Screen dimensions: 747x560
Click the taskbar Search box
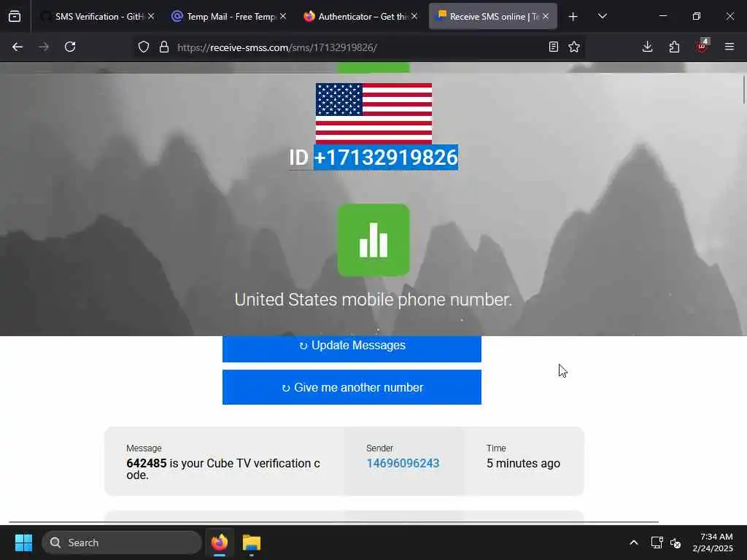[122, 542]
